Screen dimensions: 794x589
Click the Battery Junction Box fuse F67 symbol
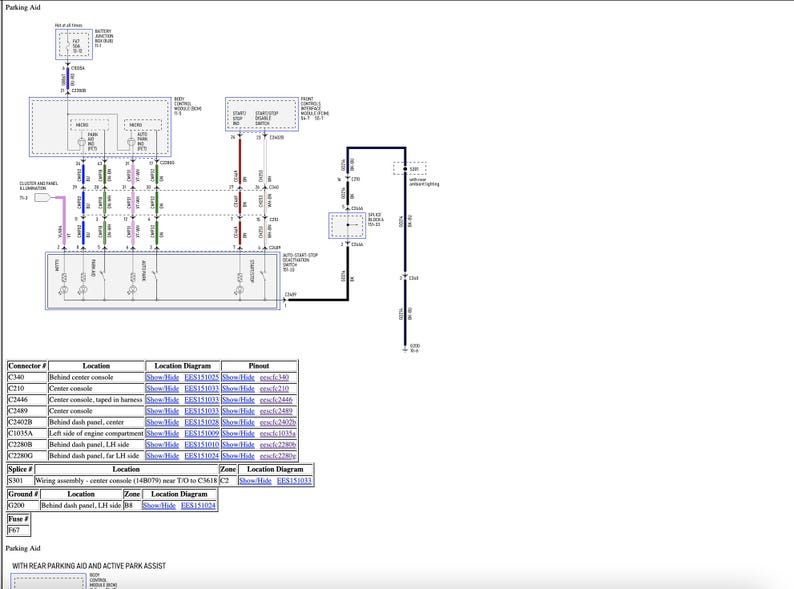74,45
